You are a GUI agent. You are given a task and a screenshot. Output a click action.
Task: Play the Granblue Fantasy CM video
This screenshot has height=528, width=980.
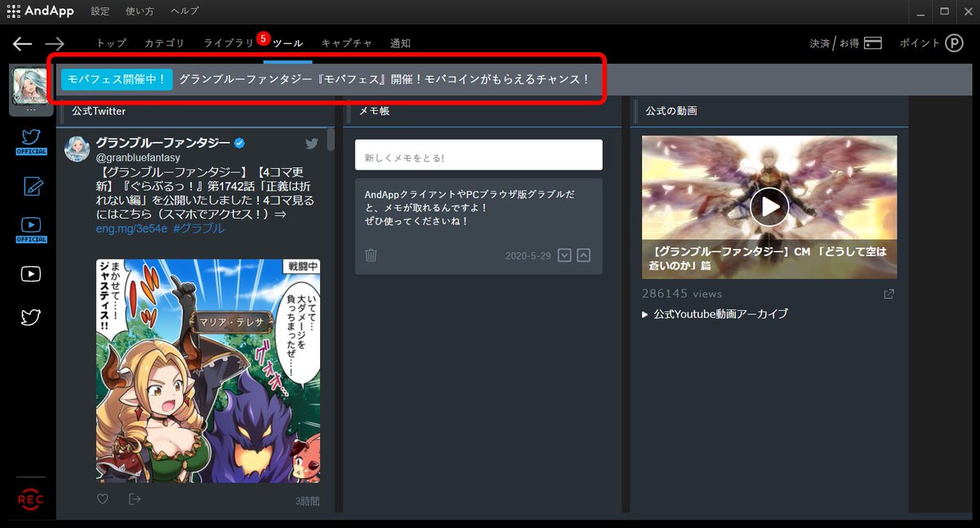click(769, 207)
